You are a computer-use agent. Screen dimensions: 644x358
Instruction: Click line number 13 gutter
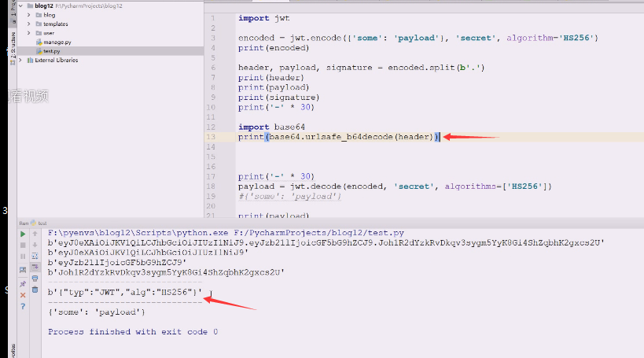pyautogui.click(x=211, y=137)
